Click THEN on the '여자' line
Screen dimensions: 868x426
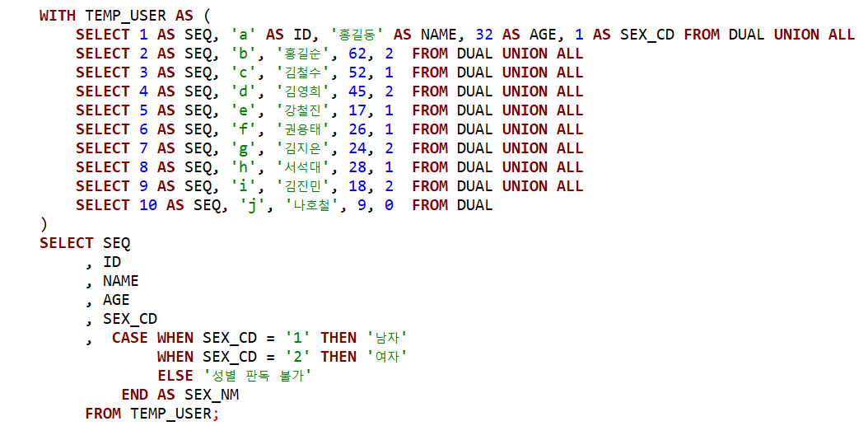[338, 356]
